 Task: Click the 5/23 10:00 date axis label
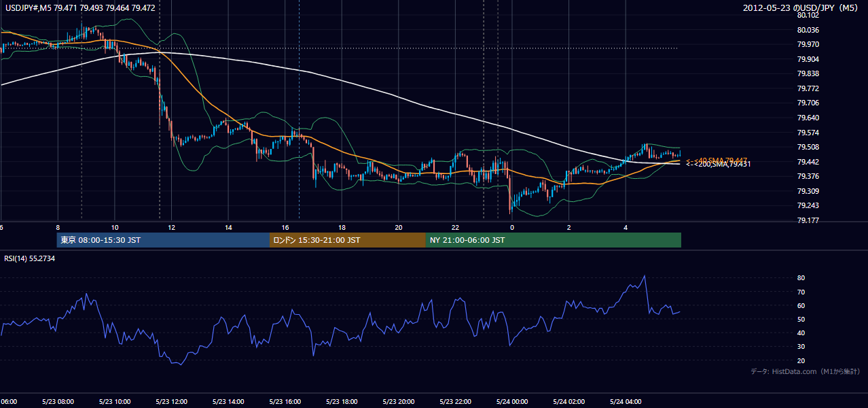(x=115, y=402)
